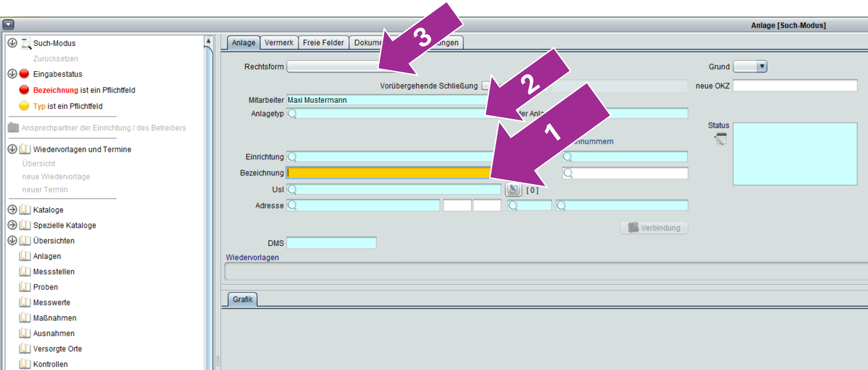Click the Kataloge book icon
The image size is (868, 370).
coord(25,210)
